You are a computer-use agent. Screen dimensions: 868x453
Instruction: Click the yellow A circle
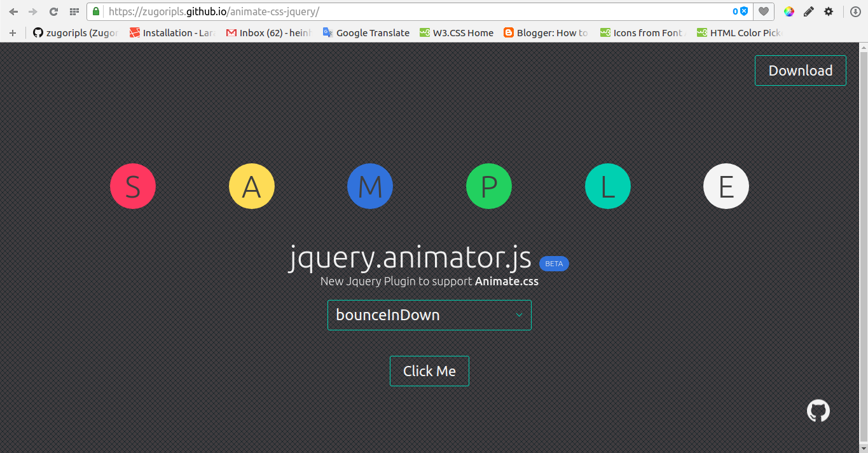(252, 186)
